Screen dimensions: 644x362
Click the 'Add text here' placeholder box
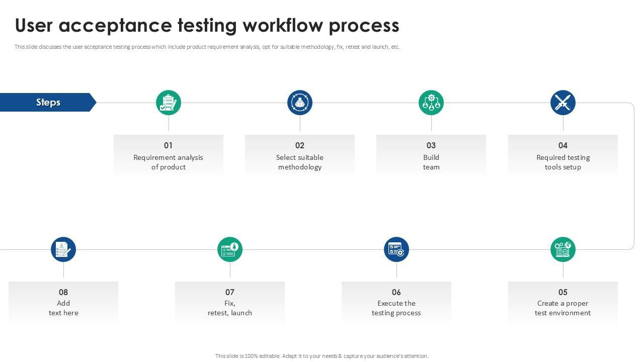63,302
